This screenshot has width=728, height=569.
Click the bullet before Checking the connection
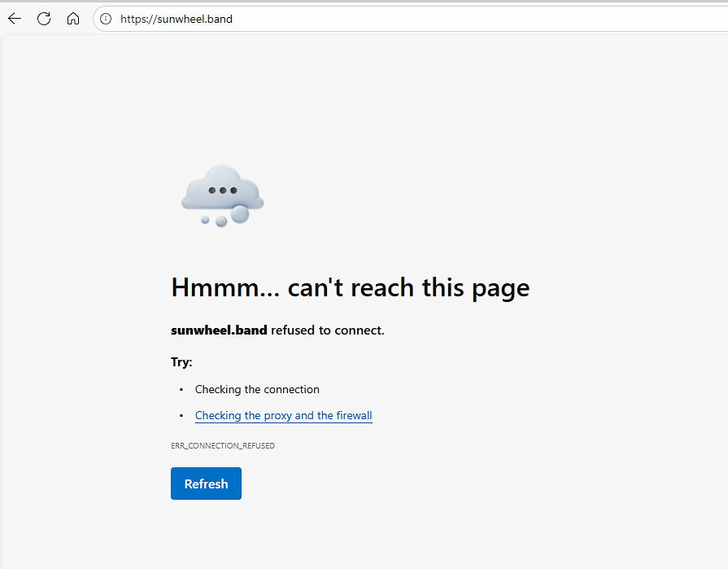pos(181,390)
